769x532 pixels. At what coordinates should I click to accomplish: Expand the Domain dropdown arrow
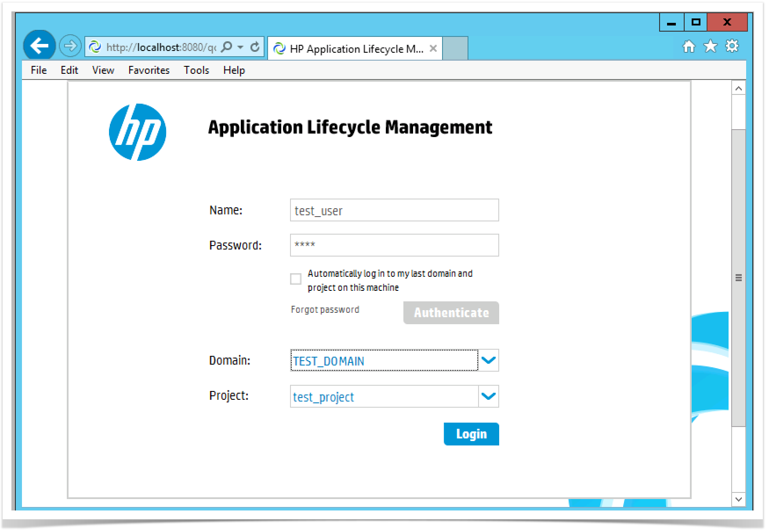click(489, 360)
